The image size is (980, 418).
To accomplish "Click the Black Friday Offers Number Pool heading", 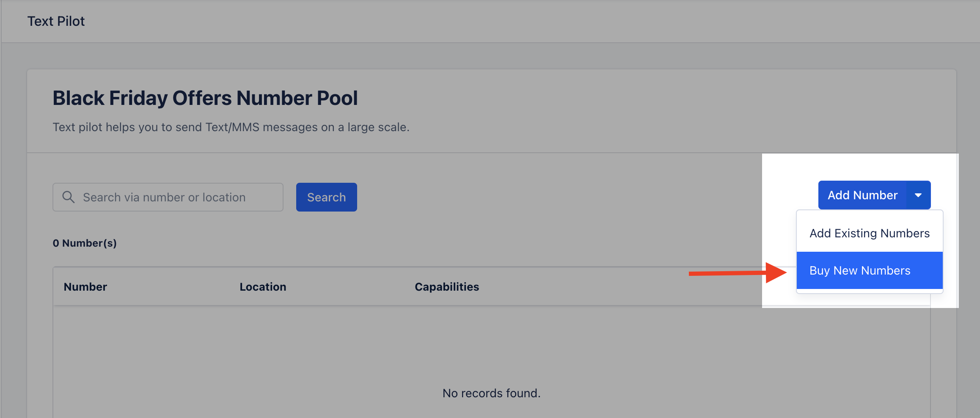I will (205, 98).
